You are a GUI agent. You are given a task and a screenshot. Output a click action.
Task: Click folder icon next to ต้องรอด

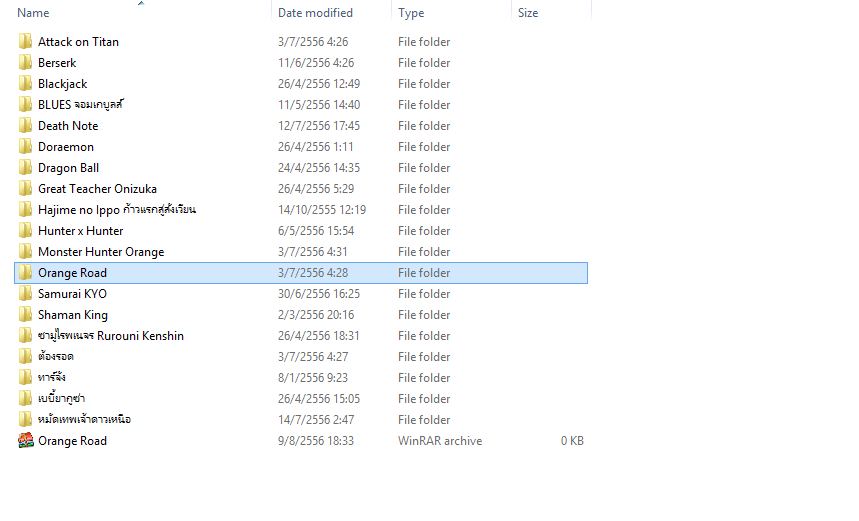(x=25, y=357)
